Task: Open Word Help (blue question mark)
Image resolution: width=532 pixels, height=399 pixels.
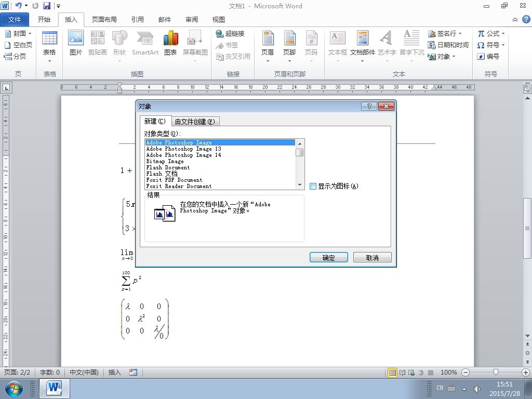Action: (x=526, y=19)
